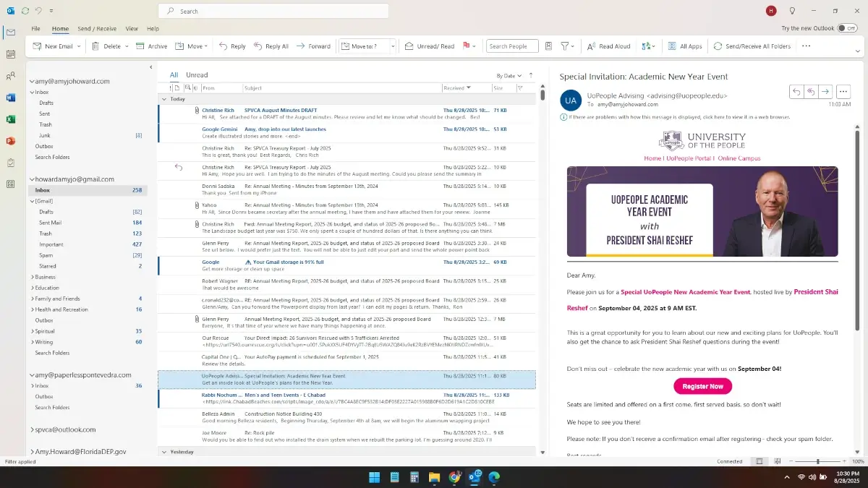
Task: Open People contacts in the sidebar
Action: pos(11,76)
